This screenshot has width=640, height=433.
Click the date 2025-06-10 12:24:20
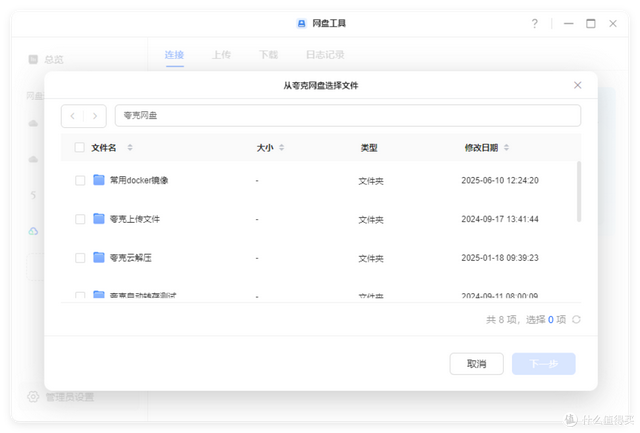click(500, 180)
